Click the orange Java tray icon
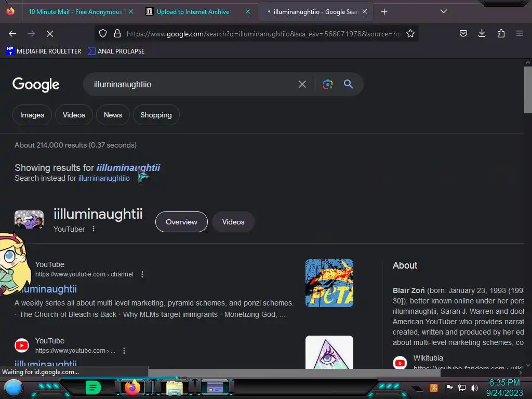 434,388
